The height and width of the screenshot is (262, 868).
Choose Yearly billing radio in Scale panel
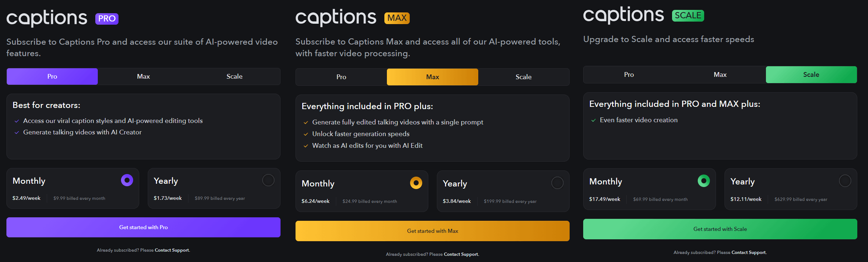point(845,181)
